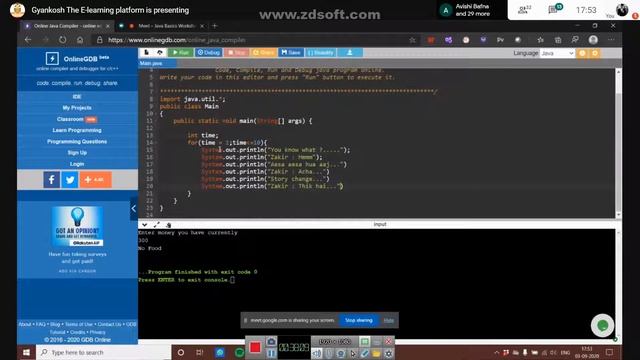Take a screenshot with the recorder camera icon
640x360 pixels.
(x=271, y=341)
